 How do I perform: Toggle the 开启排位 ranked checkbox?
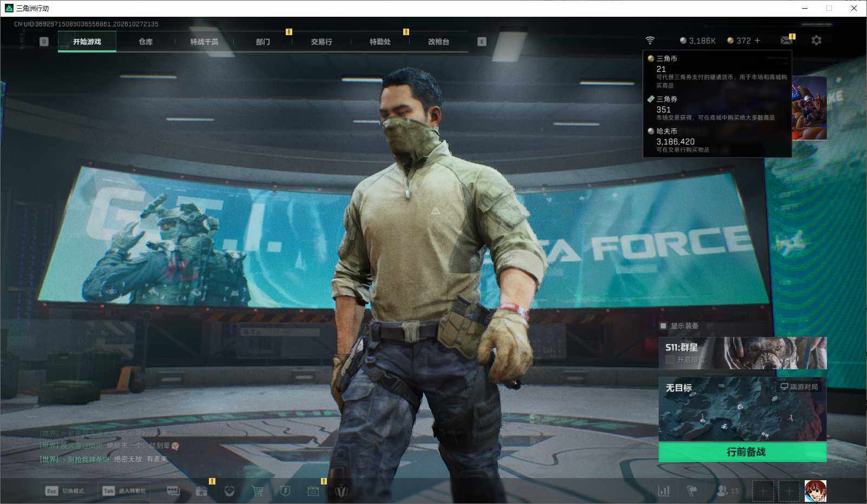click(670, 360)
